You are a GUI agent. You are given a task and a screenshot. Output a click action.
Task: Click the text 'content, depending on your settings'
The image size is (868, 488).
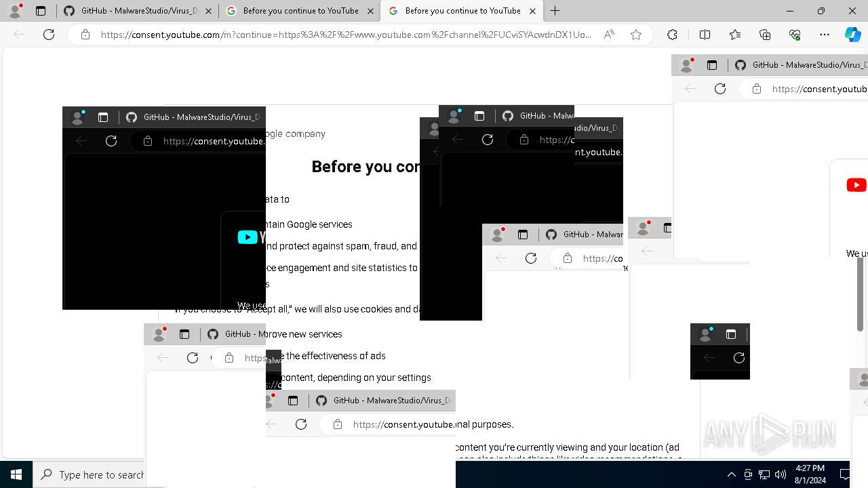point(356,378)
